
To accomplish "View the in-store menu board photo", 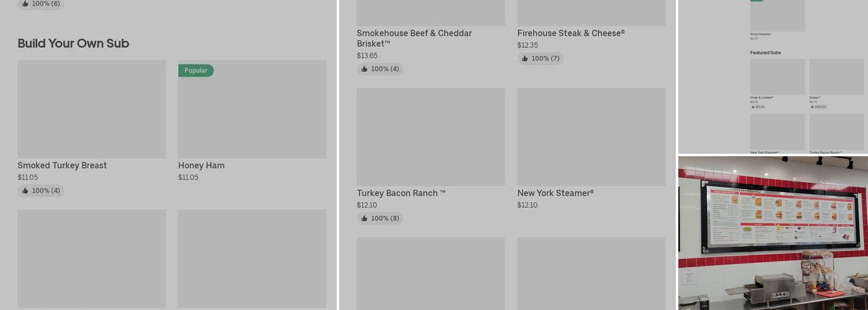I will pyautogui.click(x=773, y=232).
